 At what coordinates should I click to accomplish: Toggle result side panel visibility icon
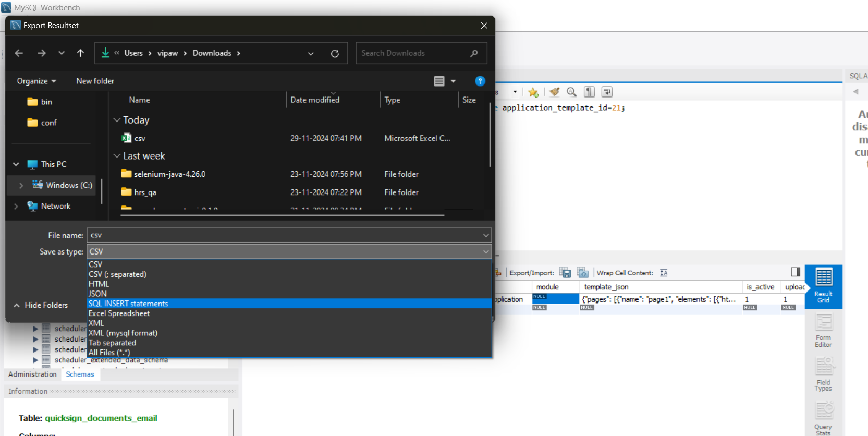click(x=796, y=272)
